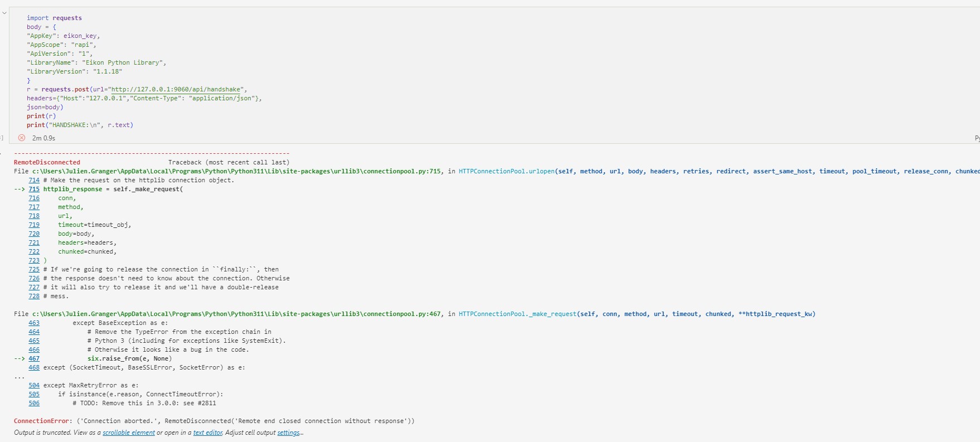Screen dimensions: 980x442
Task: Jump to line 716 link for conn
Action: [x=34, y=198]
